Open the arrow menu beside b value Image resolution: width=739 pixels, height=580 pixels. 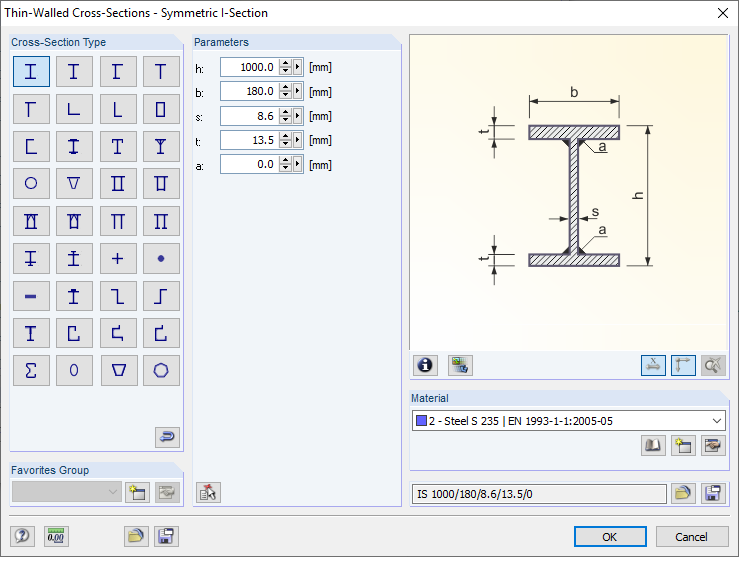[x=297, y=91]
